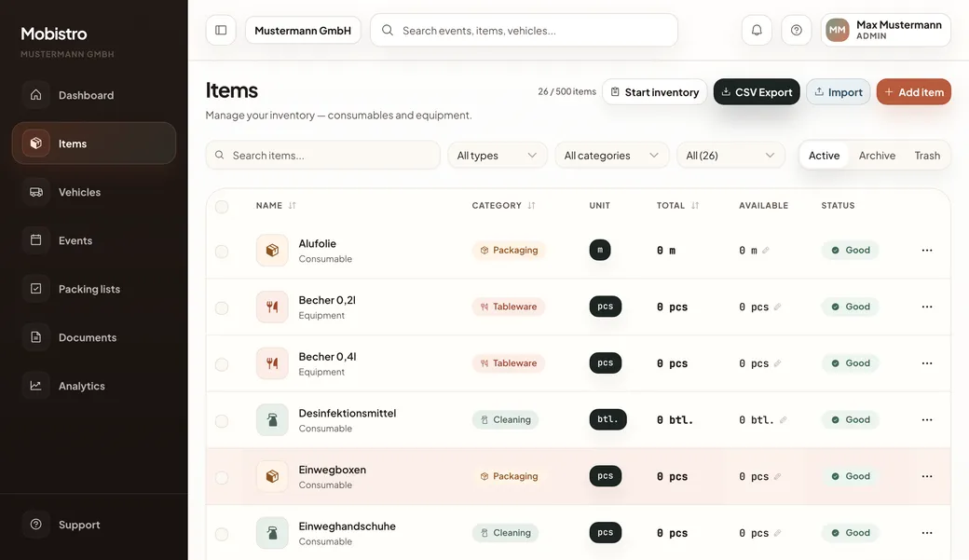The image size is (969, 560).
Task: Click the "26 / 500 items" counter
Action: (x=566, y=91)
